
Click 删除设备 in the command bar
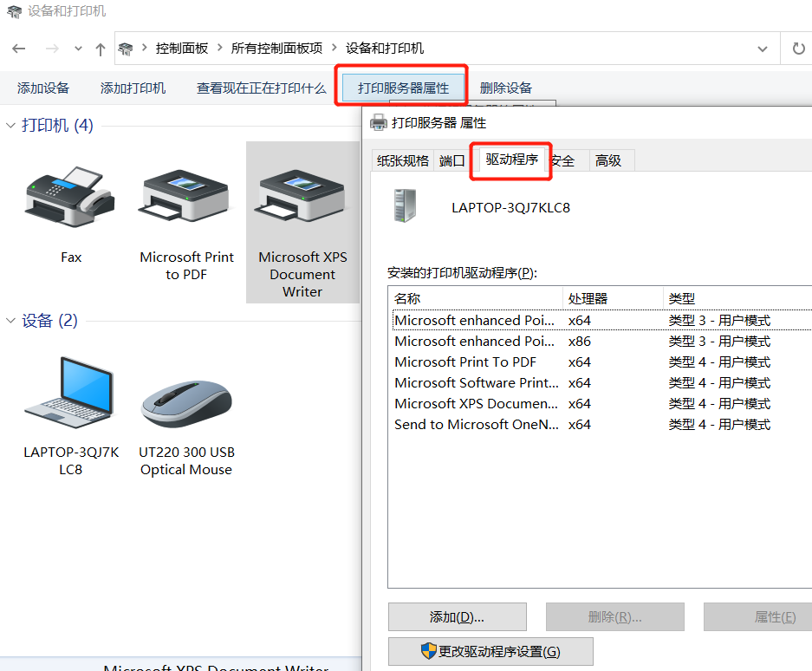coord(506,88)
